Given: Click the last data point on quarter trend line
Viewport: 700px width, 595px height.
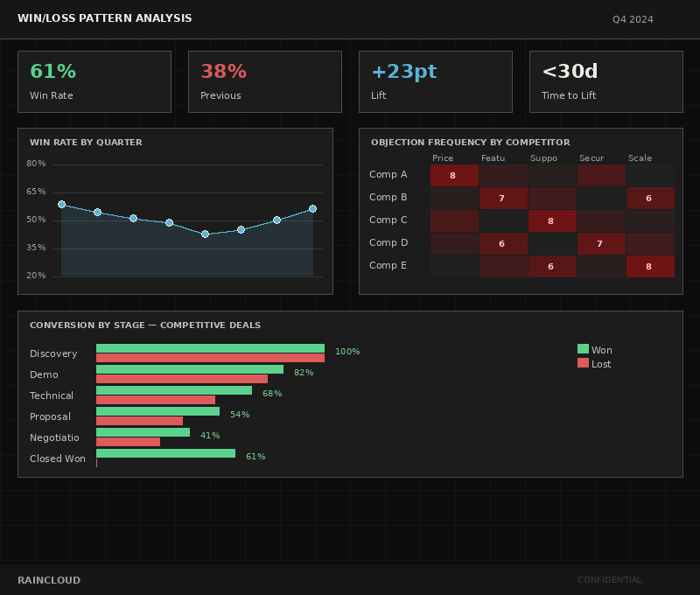Looking at the screenshot, I should [x=312, y=208].
